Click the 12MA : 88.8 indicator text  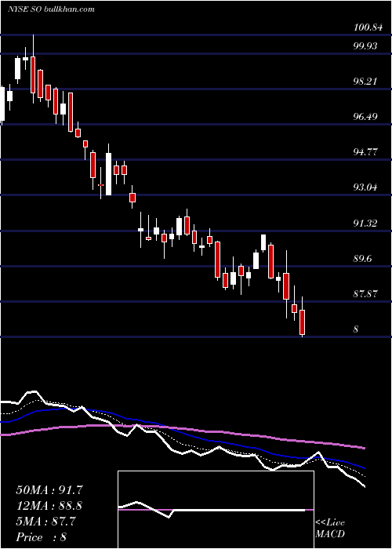click(49, 506)
